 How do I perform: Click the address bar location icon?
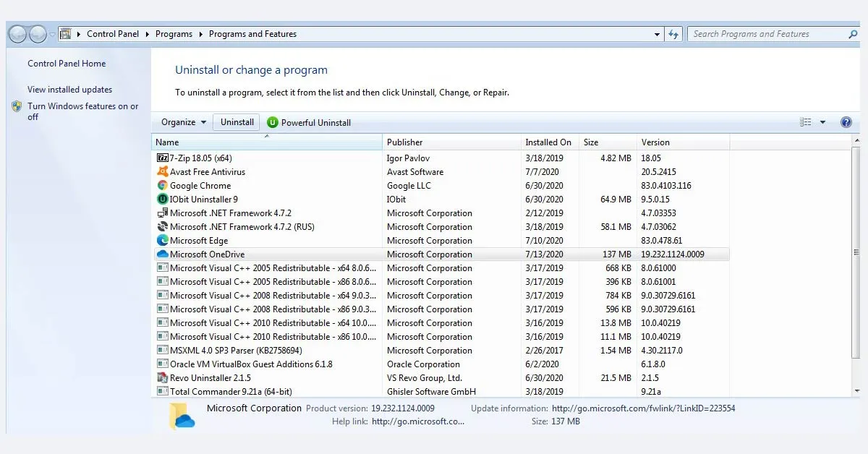click(66, 34)
